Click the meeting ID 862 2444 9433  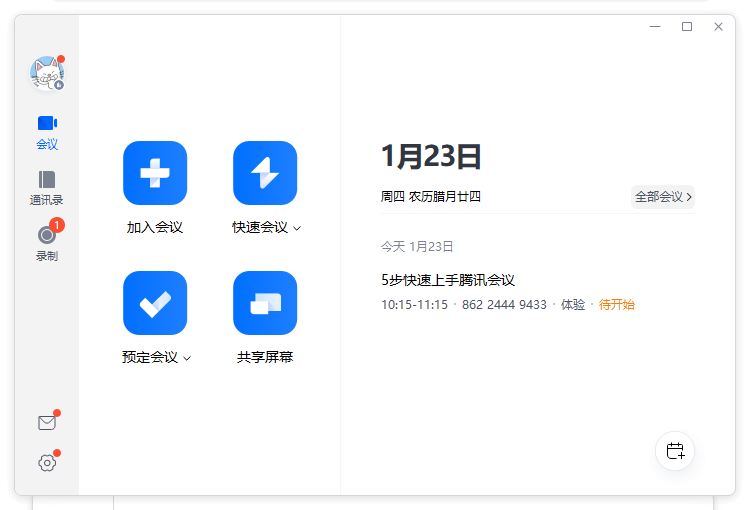(504, 305)
